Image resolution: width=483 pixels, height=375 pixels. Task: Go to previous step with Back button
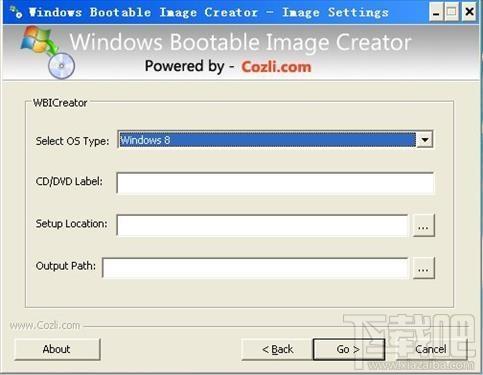click(x=277, y=349)
